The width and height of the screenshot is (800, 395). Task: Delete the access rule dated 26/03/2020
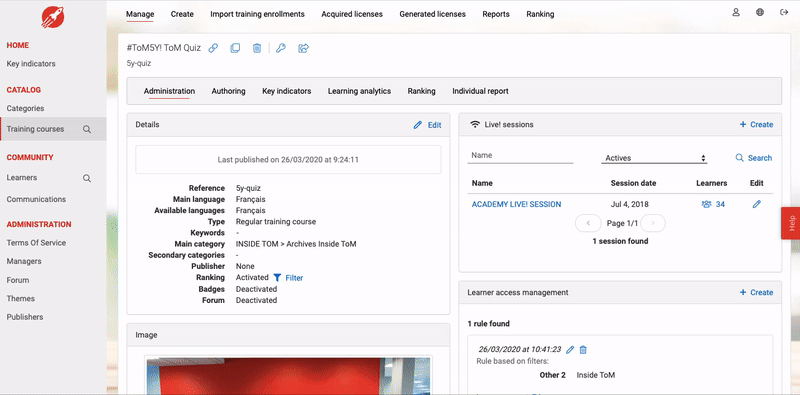[583, 350]
